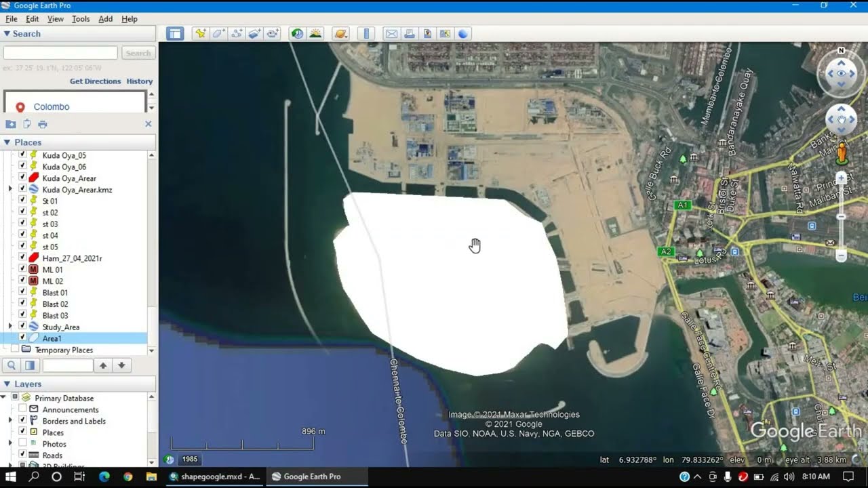Collapse the Primary Database tree
The image size is (868, 488).
pyautogui.click(x=4, y=397)
